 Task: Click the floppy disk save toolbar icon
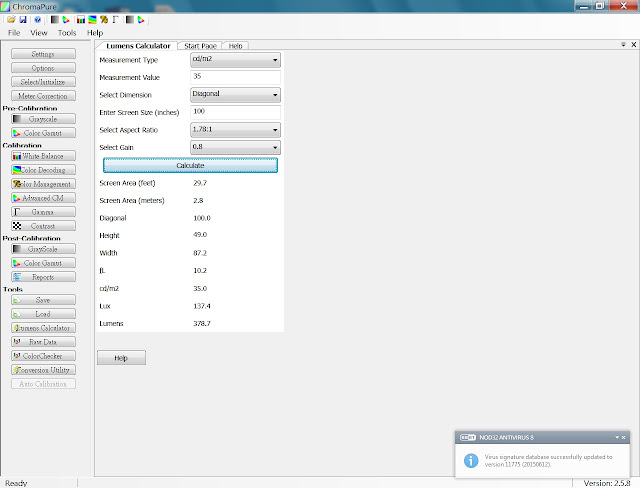coord(23,20)
